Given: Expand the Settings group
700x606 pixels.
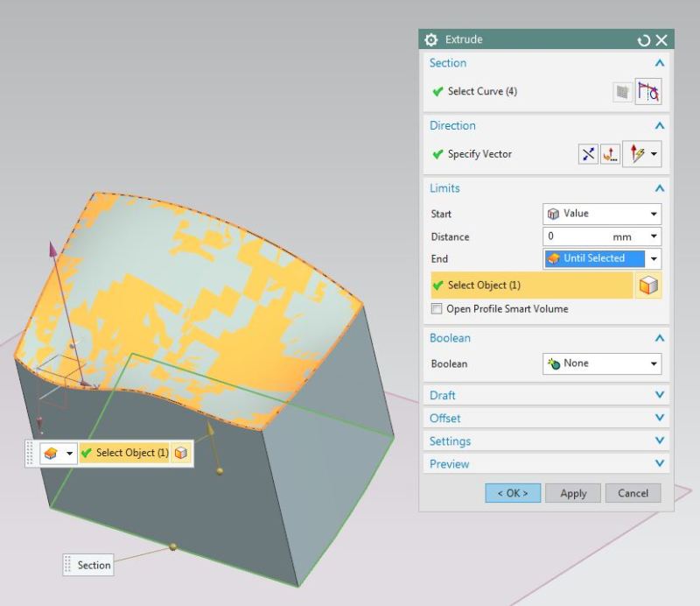Looking at the screenshot, I should (660, 440).
